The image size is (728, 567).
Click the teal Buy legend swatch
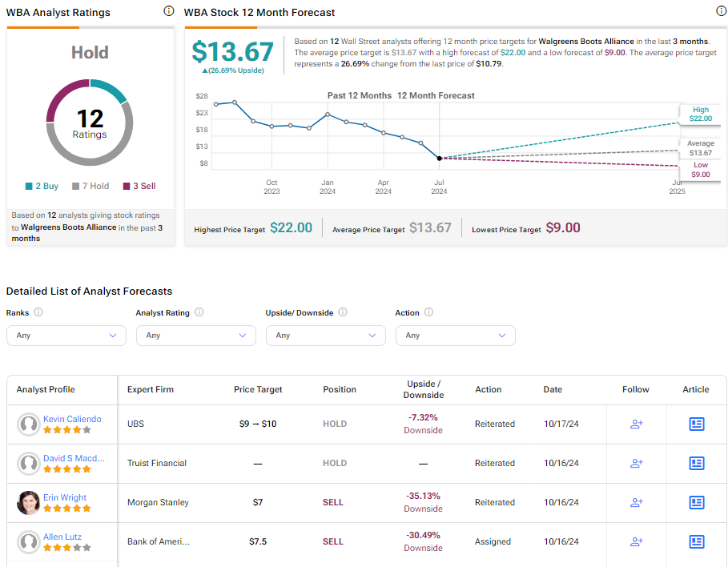pos(29,187)
